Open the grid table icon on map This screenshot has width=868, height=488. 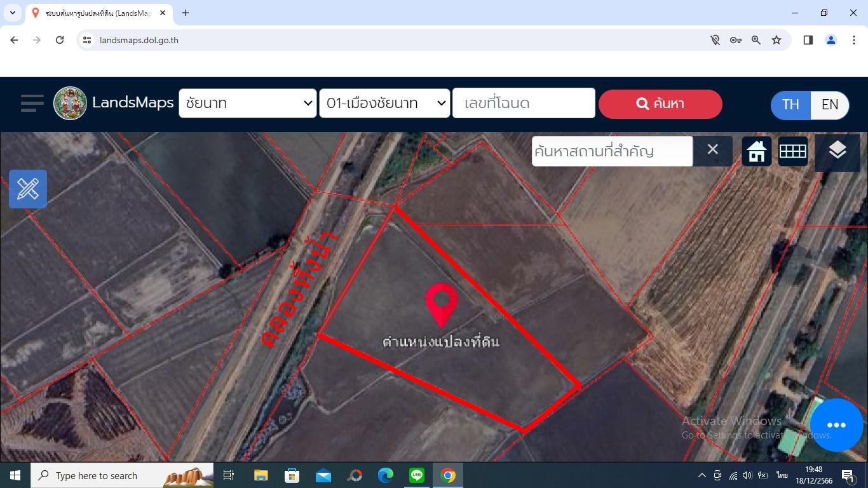point(792,151)
